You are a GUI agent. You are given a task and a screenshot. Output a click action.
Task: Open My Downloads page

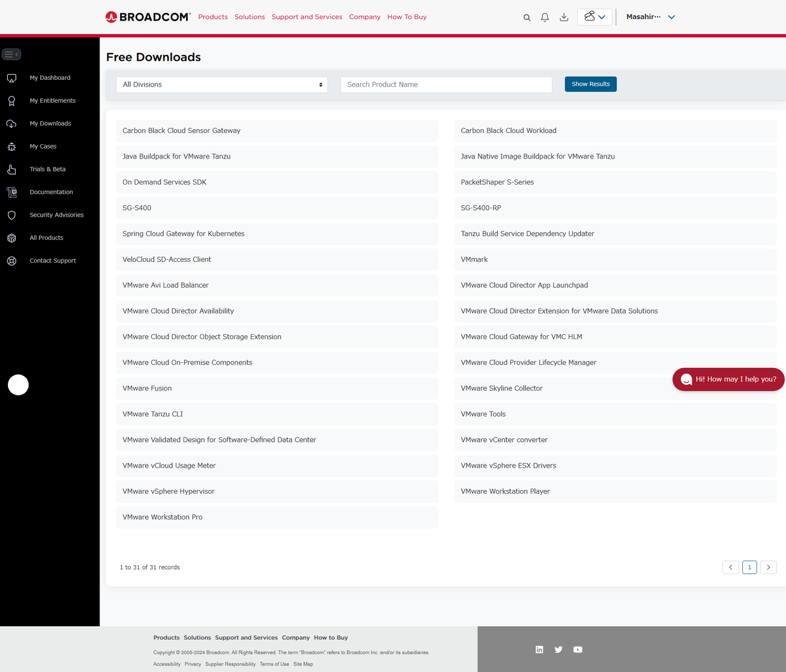[50, 124]
